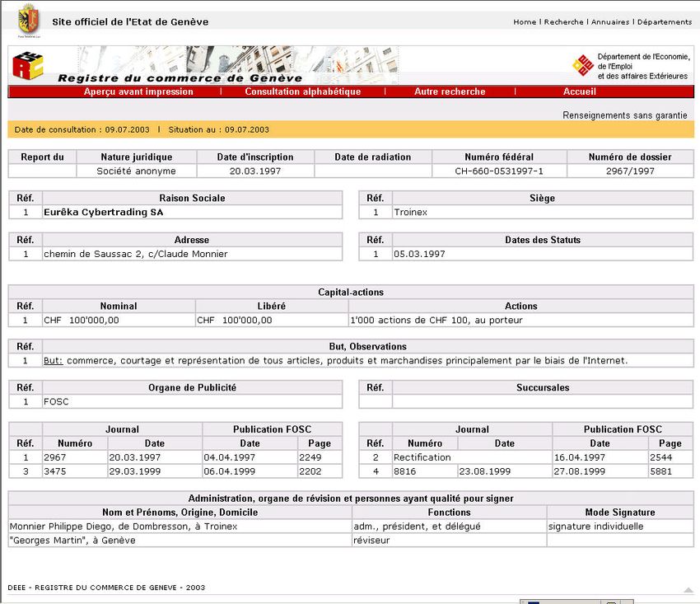The image size is (700, 604).
Task: Click the statutes date 05.03.1997
Action: [419, 254]
